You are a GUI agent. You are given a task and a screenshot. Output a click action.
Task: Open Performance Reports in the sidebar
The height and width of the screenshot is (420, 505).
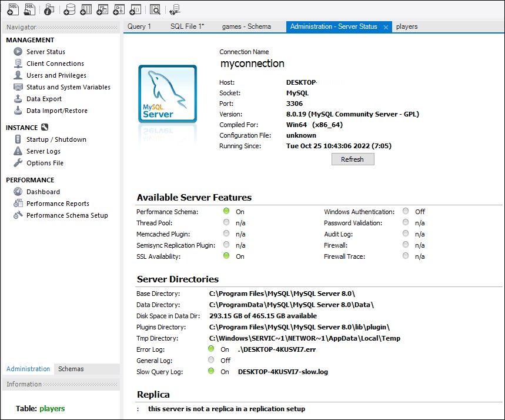(58, 204)
